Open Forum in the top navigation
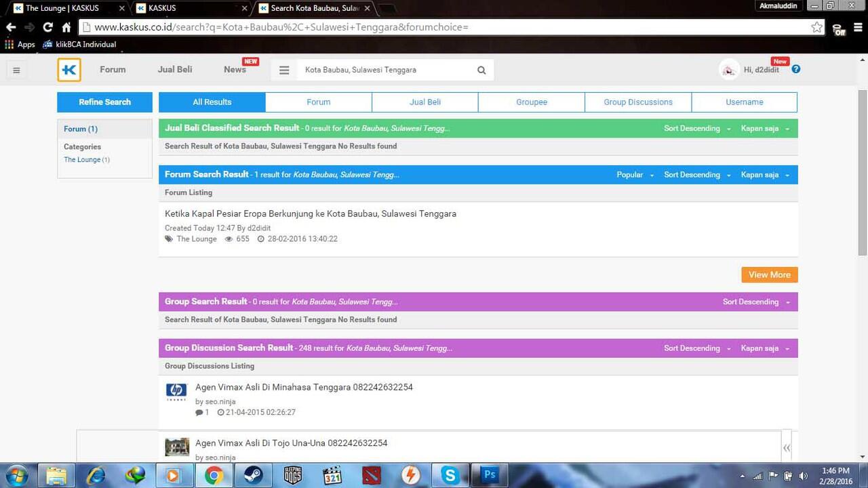Image resolution: width=868 pixels, height=488 pixels. tap(113, 69)
